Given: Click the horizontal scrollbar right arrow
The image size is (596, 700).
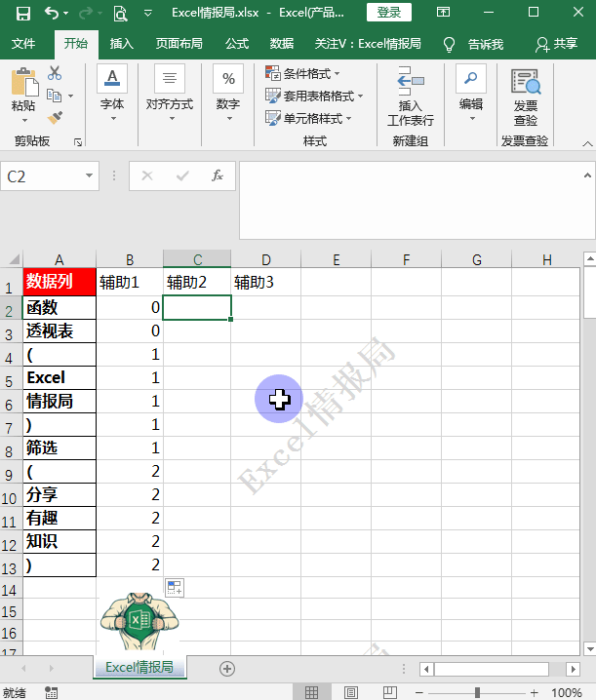Looking at the screenshot, I should pyautogui.click(x=573, y=669).
